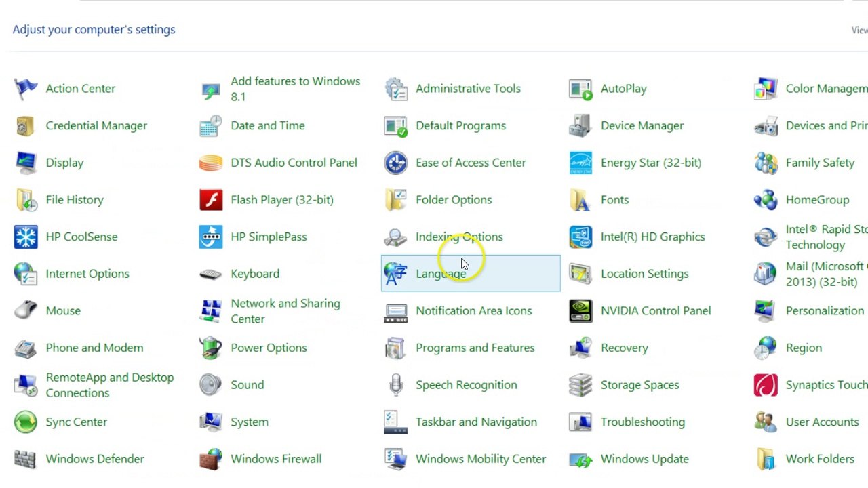
Task: Click the NVIDIA Control Panel icon
Action: pyautogui.click(x=581, y=310)
